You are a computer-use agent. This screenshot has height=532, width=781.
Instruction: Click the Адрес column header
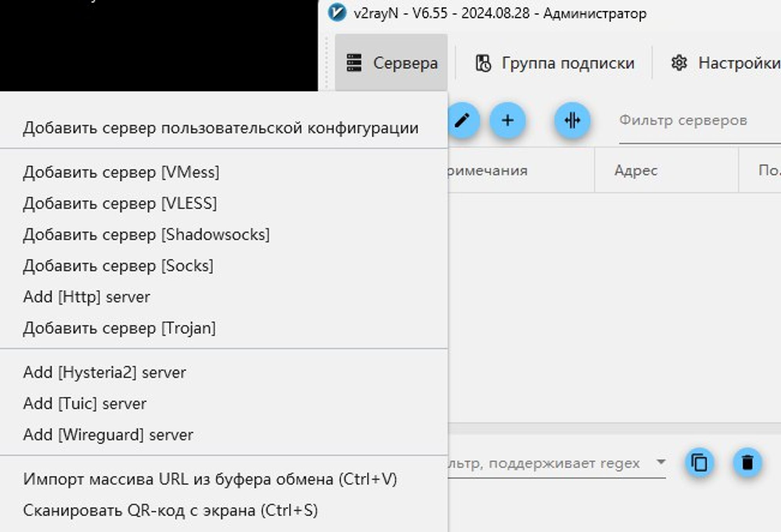pyautogui.click(x=636, y=171)
